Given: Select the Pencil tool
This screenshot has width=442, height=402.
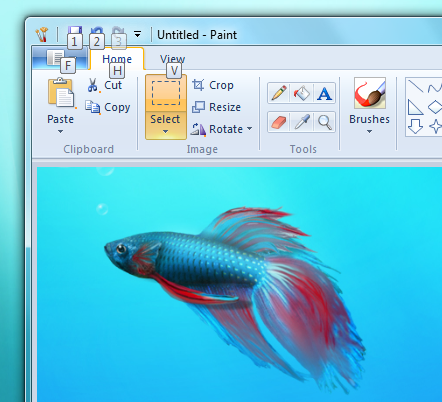Looking at the screenshot, I should pyautogui.click(x=279, y=93).
